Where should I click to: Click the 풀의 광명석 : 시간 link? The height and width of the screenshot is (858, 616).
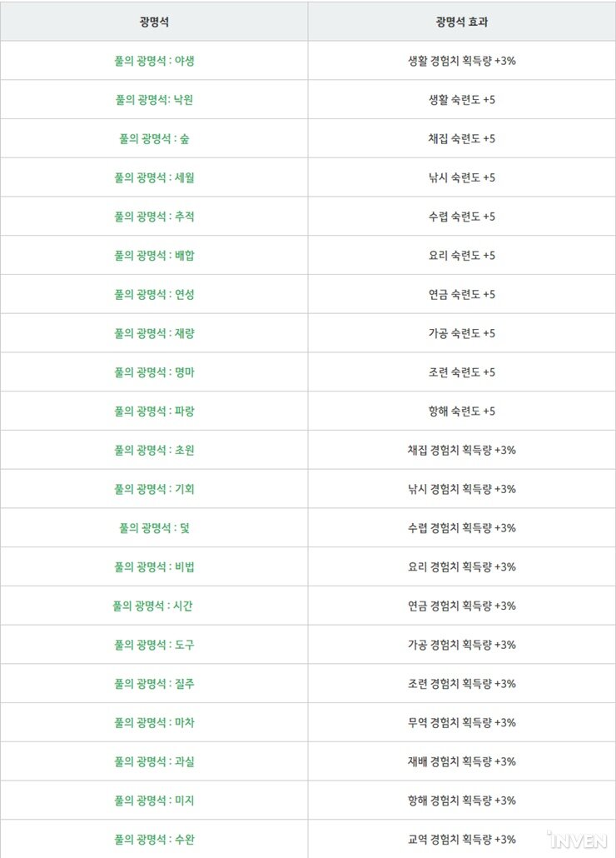(152, 606)
